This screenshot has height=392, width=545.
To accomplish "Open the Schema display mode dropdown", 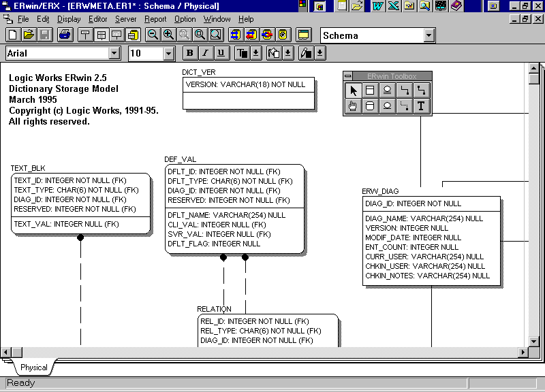I will [x=429, y=35].
